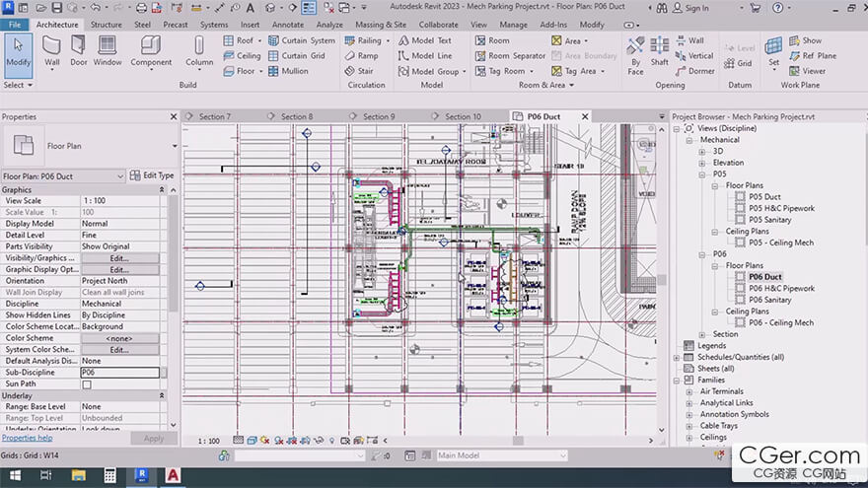
Task: Select the Room tool
Action: tap(492, 40)
